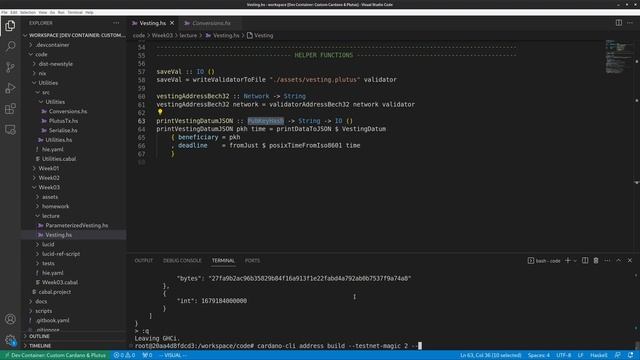Collapse the WORKSPACE root folder
This screenshot has width=640, height=360.
74,36
